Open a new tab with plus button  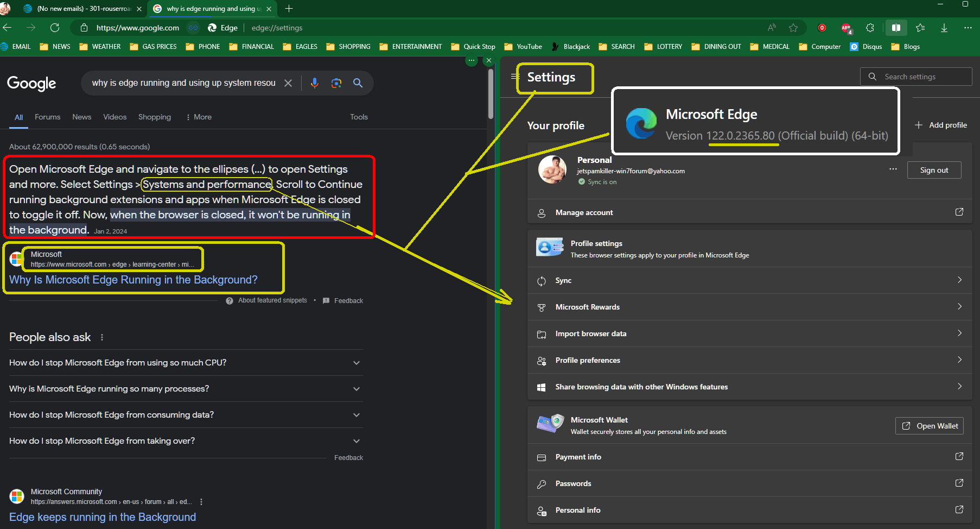pyautogui.click(x=289, y=9)
